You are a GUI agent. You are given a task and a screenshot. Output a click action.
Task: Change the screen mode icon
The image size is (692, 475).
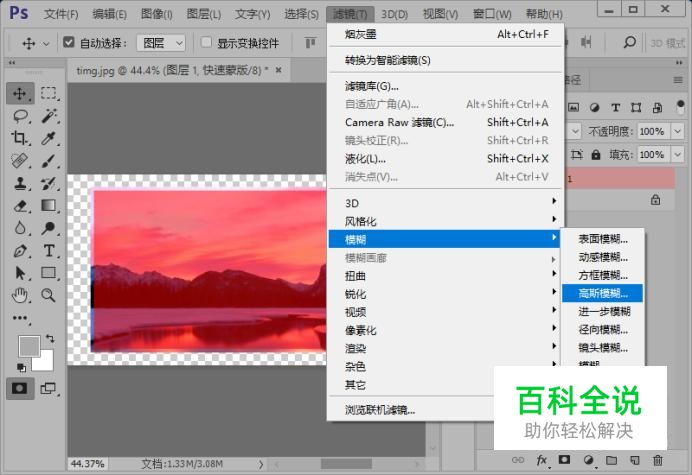coord(48,388)
